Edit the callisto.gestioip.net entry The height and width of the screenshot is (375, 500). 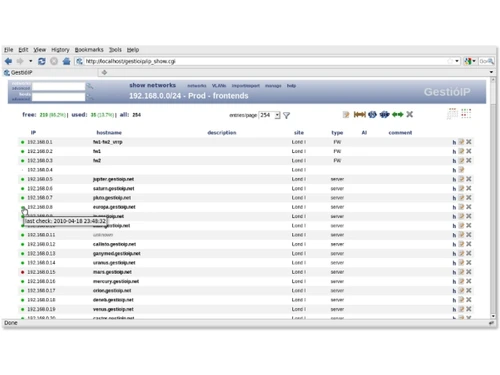pyautogui.click(x=461, y=244)
